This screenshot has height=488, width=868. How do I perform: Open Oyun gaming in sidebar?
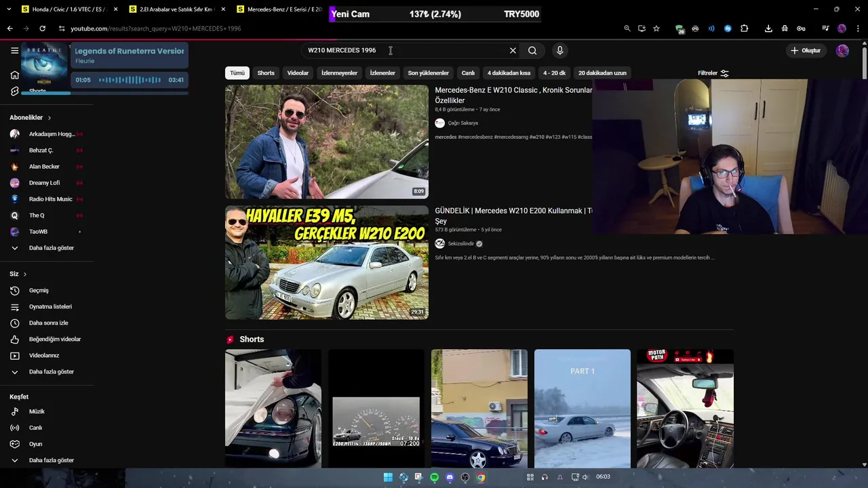pyautogui.click(x=35, y=444)
